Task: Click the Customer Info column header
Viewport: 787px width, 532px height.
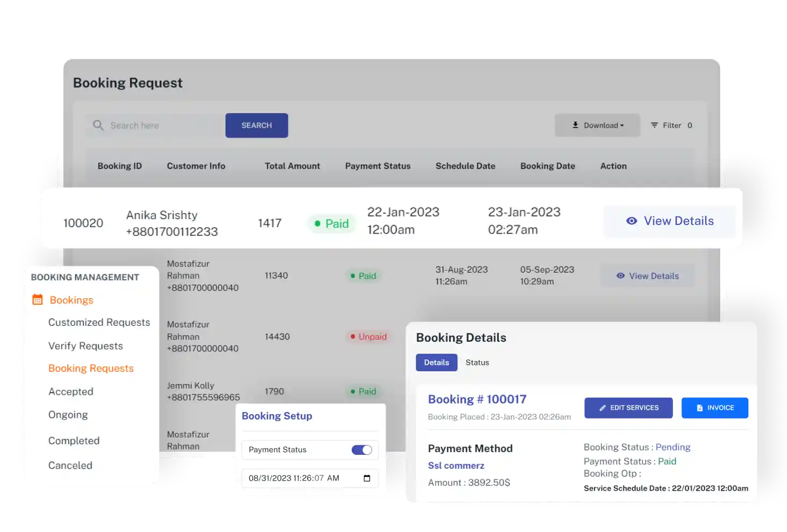Action: click(196, 166)
